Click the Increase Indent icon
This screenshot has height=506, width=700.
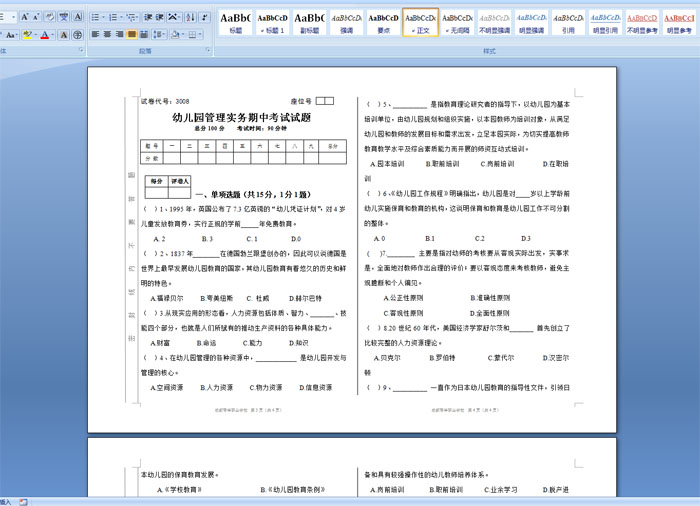(x=159, y=17)
